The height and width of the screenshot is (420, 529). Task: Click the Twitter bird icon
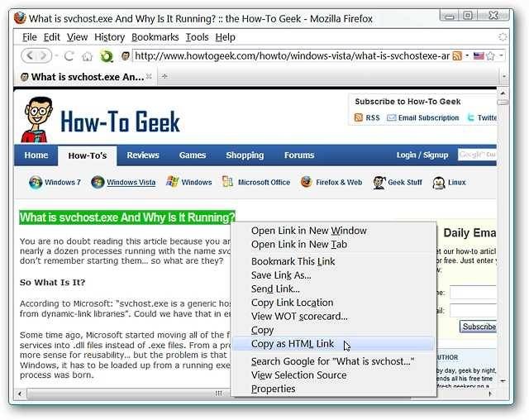point(470,117)
